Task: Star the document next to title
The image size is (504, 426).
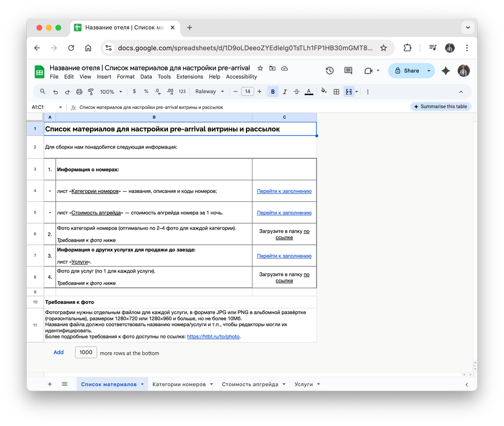Action: 260,68
